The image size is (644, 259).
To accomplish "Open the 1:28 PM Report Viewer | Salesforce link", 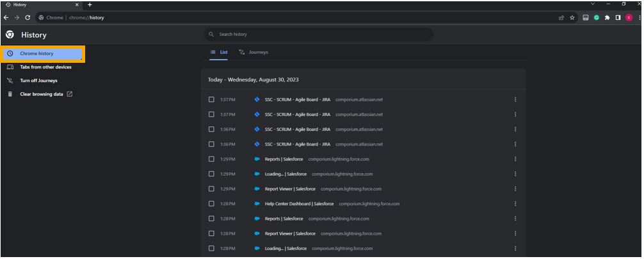I will coord(290,233).
